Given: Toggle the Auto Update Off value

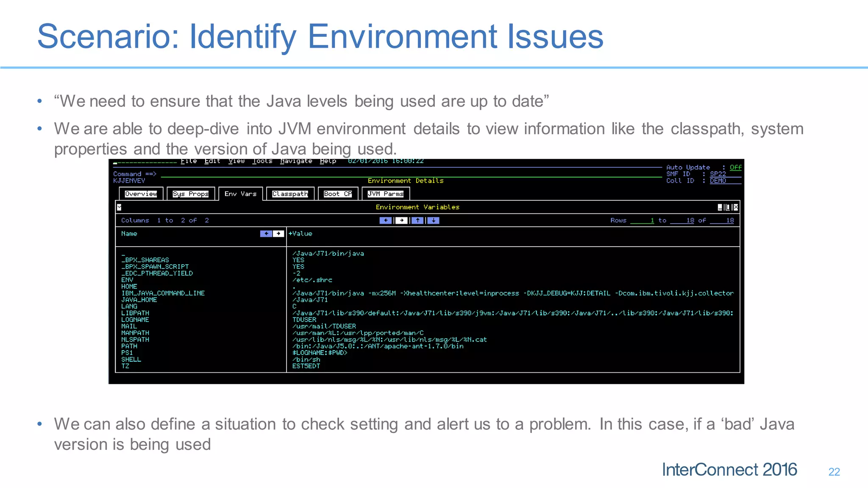Looking at the screenshot, I should point(736,167).
